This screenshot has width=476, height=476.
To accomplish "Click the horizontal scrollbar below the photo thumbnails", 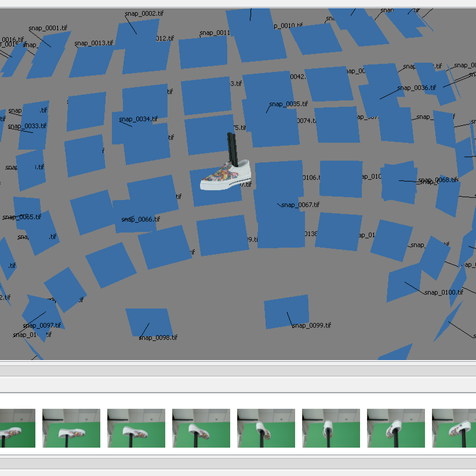I will [238, 464].
